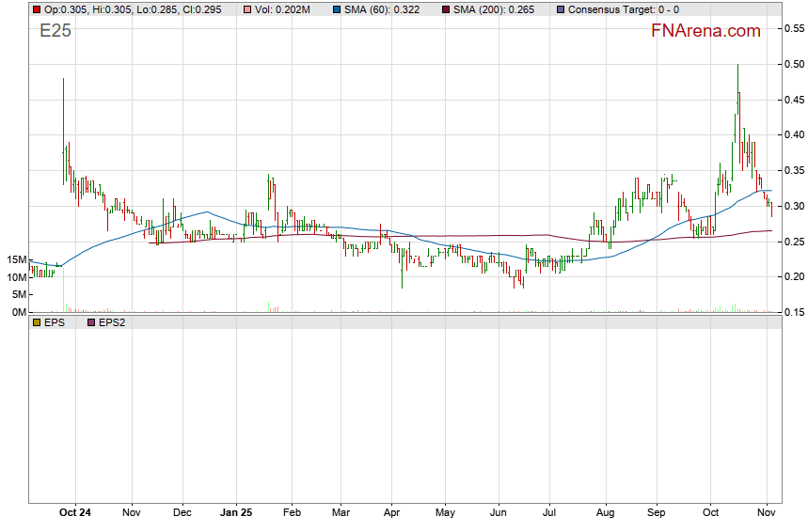Open the FNArena.com watermark link
The image size is (808, 532).
[705, 31]
